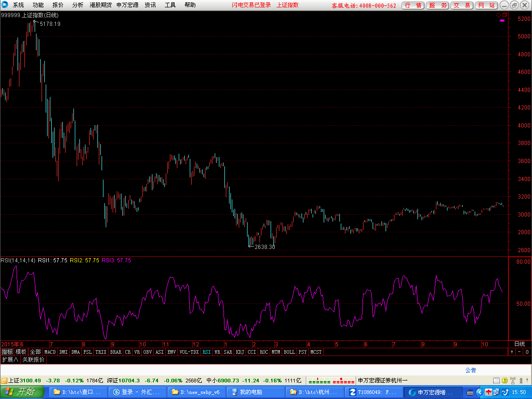Viewport: 532px width, 399px height.
Task: Click the 深证 index value 10704.3
Action: (129, 381)
